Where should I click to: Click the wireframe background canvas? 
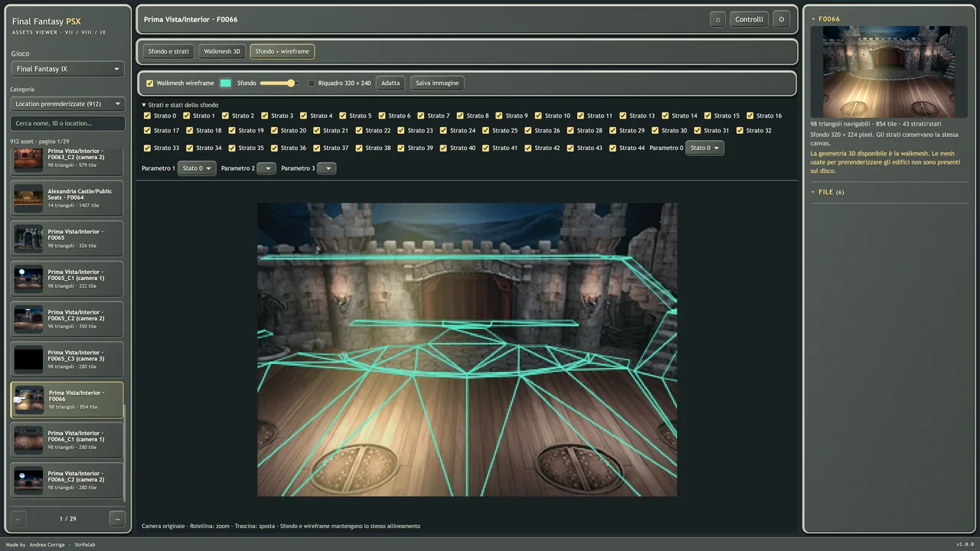point(467,350)
